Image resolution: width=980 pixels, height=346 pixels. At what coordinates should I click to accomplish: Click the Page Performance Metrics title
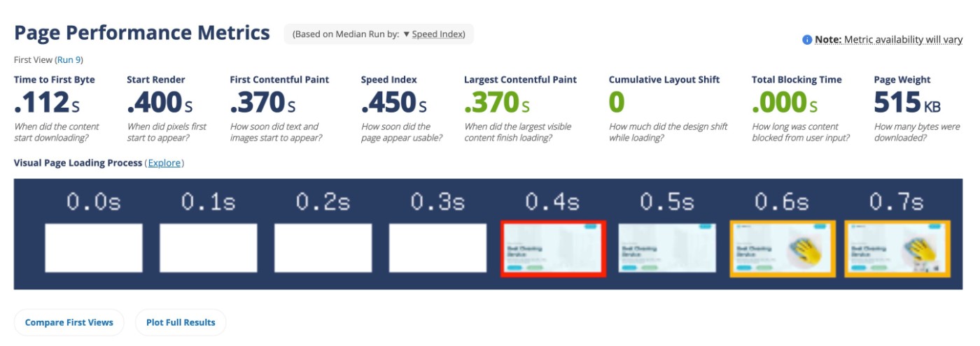142,33
